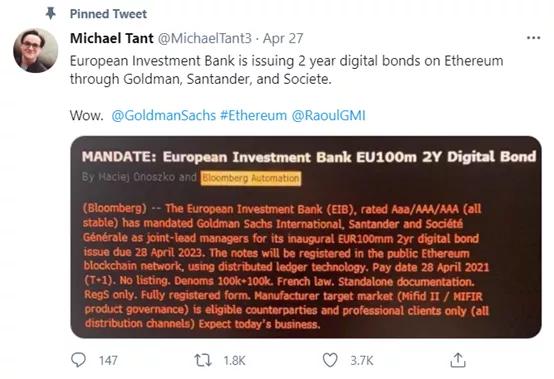The height and width of the screenshot is (379, 554).
Task: Open the share upload icon
Action: coord(458,360)
